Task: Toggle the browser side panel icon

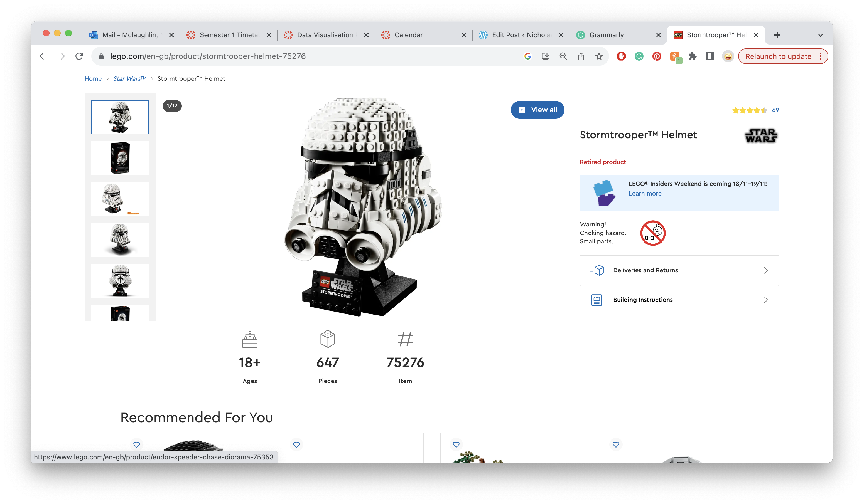Action: pyautogui.click(x=710, y=56)
